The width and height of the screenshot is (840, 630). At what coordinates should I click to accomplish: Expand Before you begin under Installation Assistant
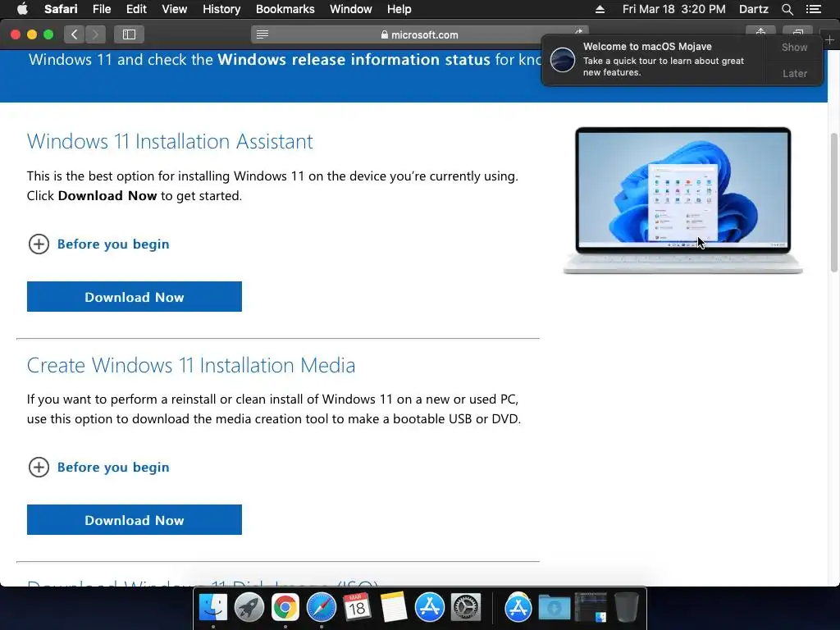[x=98, y=244]
